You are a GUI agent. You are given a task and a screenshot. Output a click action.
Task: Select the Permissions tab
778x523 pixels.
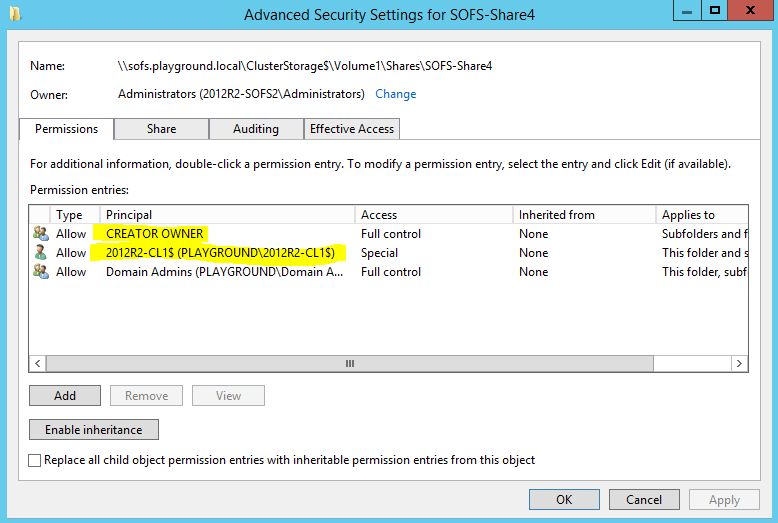click(x=66, y=129)
